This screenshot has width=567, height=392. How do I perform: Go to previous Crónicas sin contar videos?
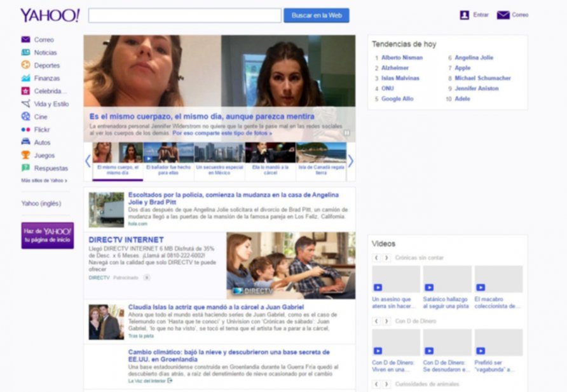point(376,257)
